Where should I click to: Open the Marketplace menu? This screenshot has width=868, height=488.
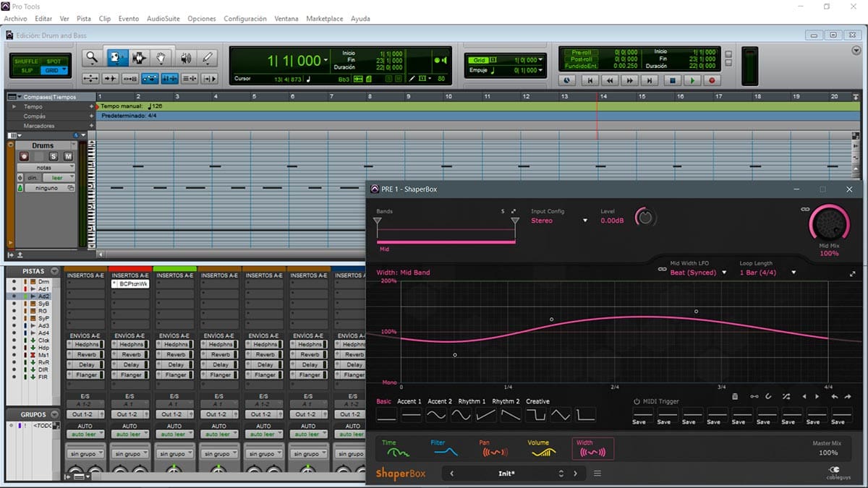tap(325, 19)
